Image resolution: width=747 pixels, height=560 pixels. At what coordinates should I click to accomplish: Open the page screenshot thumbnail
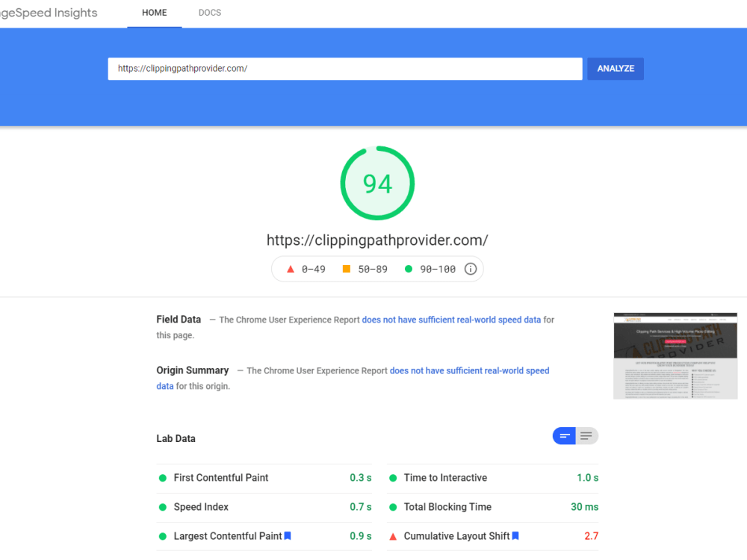pos(675,355)
